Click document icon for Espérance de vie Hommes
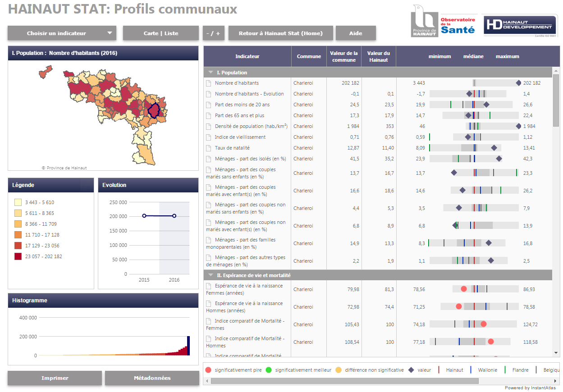Image resolution: width=563 pixels, height=392 pixels. tap(209, 303)
